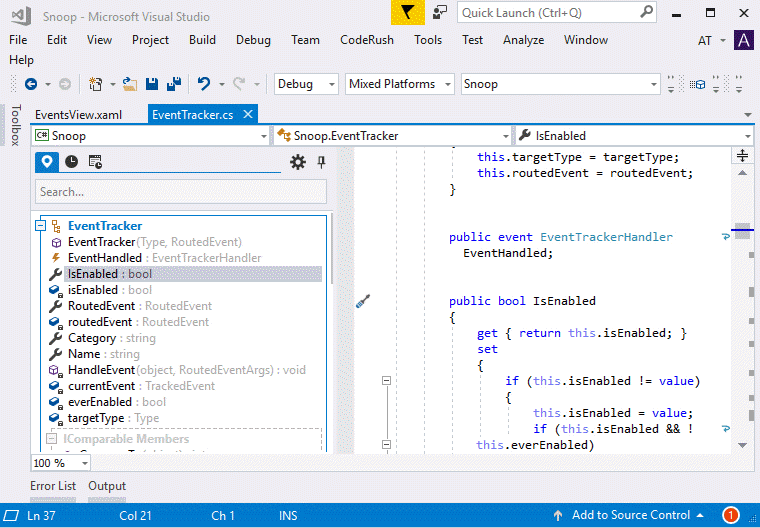
Task: Collapse the EventTracker class tree node
Action: 41,226
